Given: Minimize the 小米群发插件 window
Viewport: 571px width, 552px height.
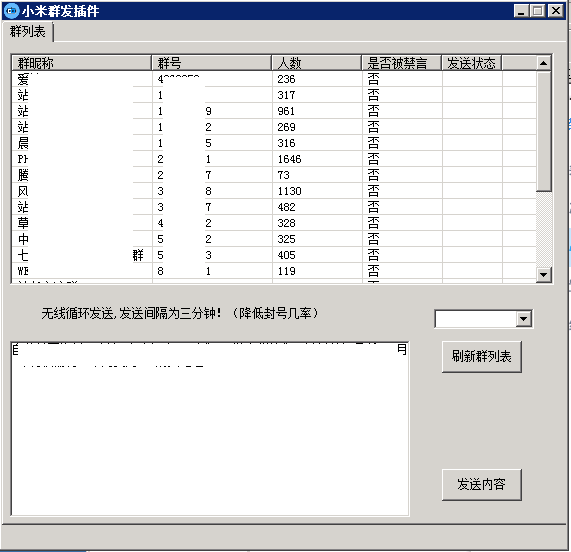Looking at the screenshot, I should coord(521,11).
